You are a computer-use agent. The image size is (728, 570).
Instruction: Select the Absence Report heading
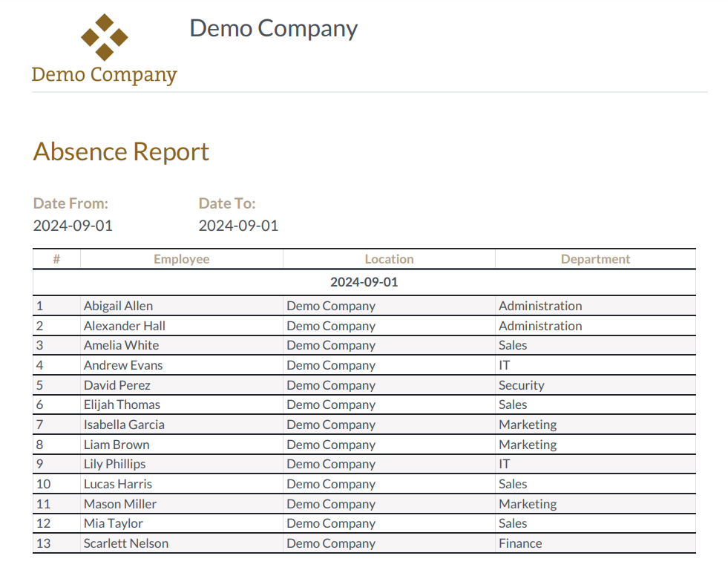[121, 152]
